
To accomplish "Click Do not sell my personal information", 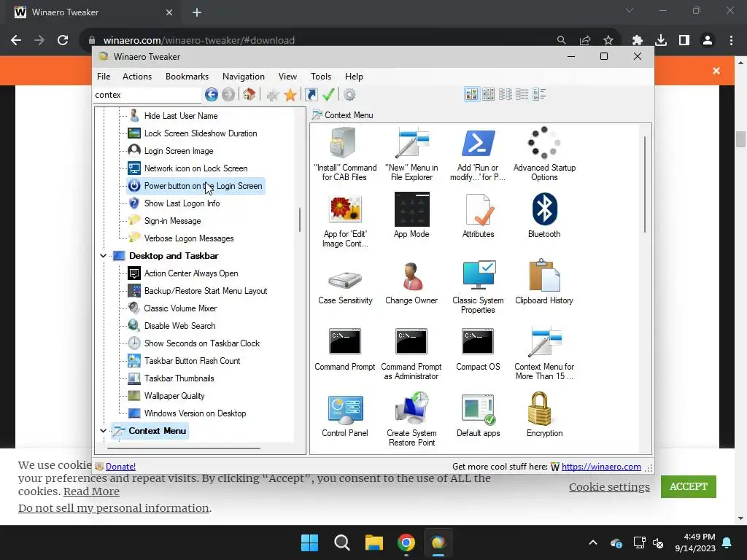I will [x=113, y=508].
